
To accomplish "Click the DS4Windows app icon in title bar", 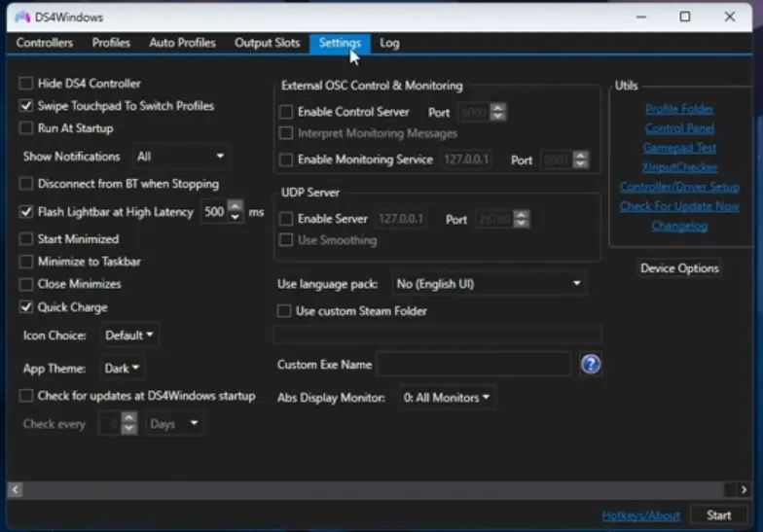I will pos(22,18).
